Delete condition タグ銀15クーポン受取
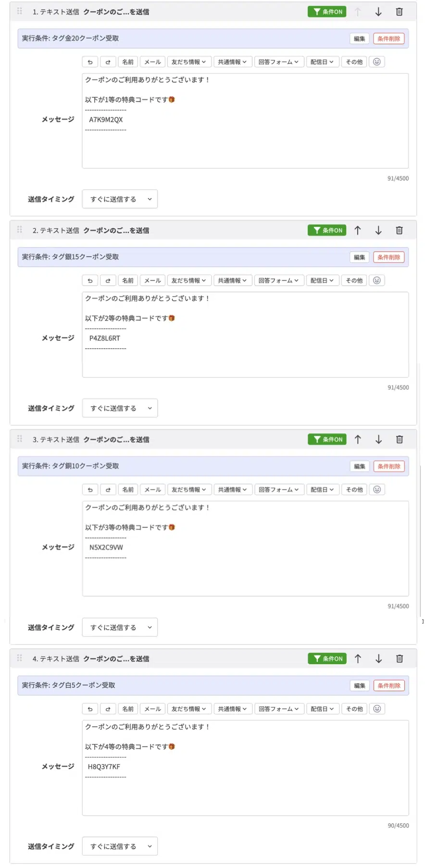Image resolution: width=425 pixels, height=868 pixels. [x=389, y=258]
